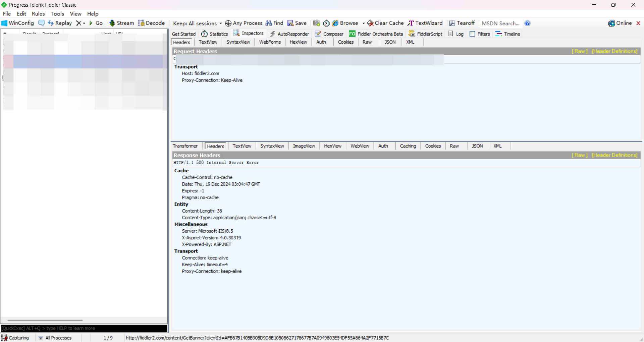Viewport: 644px width, 342px height.
Task: Select Server: Microsoft-IIS/8.5 header
Action: click(x=207, y=231)
